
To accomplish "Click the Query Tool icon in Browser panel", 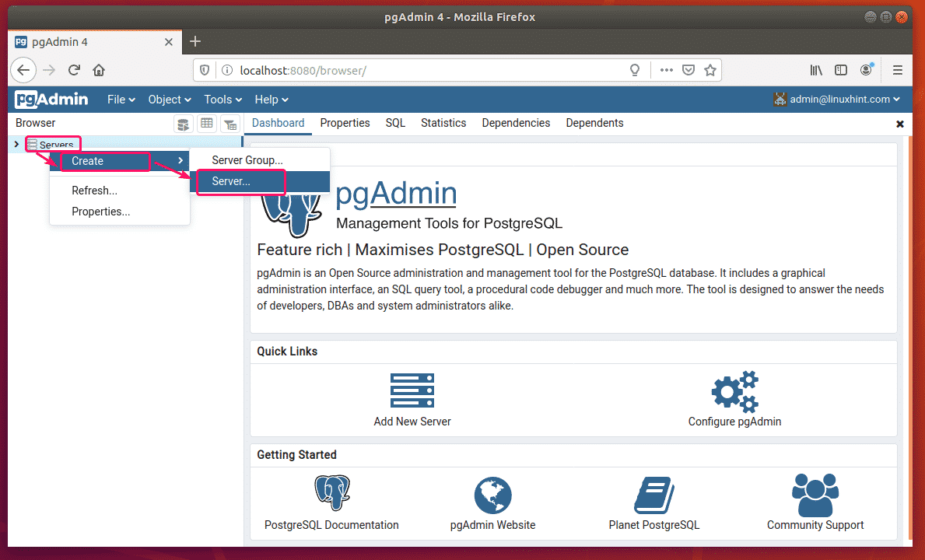I will [x=184, y=124].
